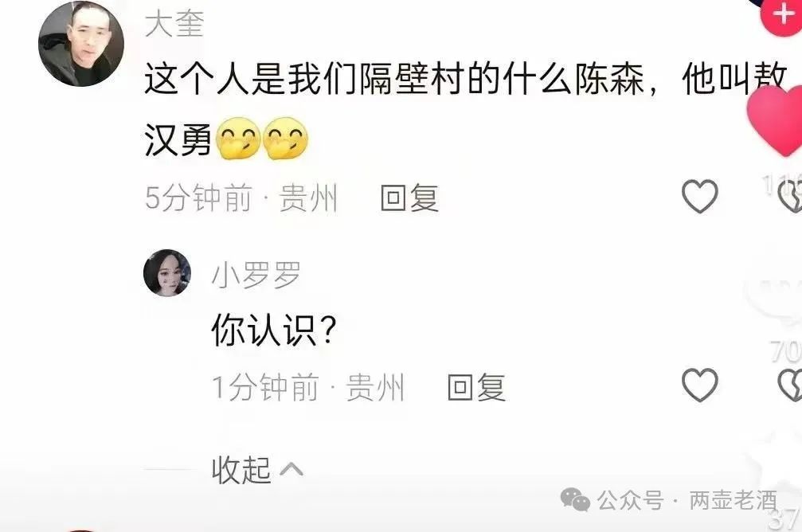Image resolution: width=802 pixels, height=532 pixels.
Task: Collapse replies with 收起
Action: click(x=241, y=470)
